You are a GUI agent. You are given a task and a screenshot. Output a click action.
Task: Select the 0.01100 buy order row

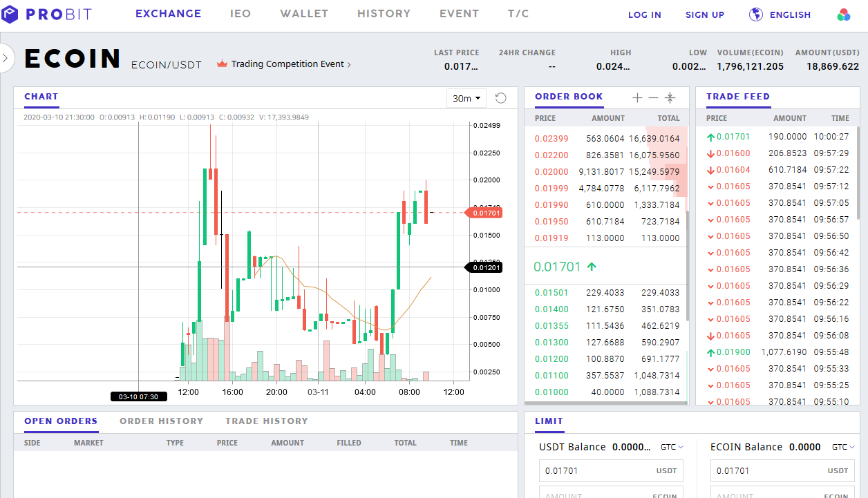(x=607, y=375)
